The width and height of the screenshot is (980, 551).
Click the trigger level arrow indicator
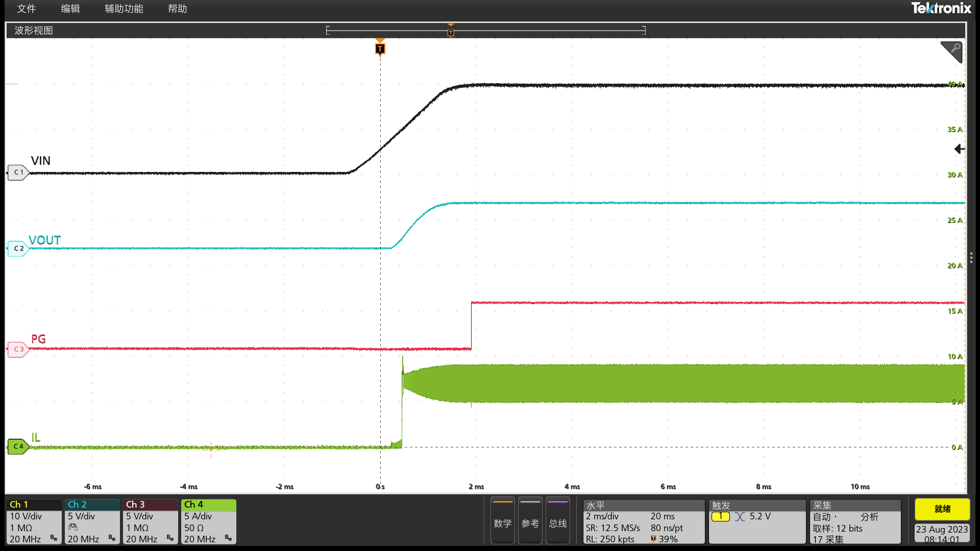[x=959, y=149]
